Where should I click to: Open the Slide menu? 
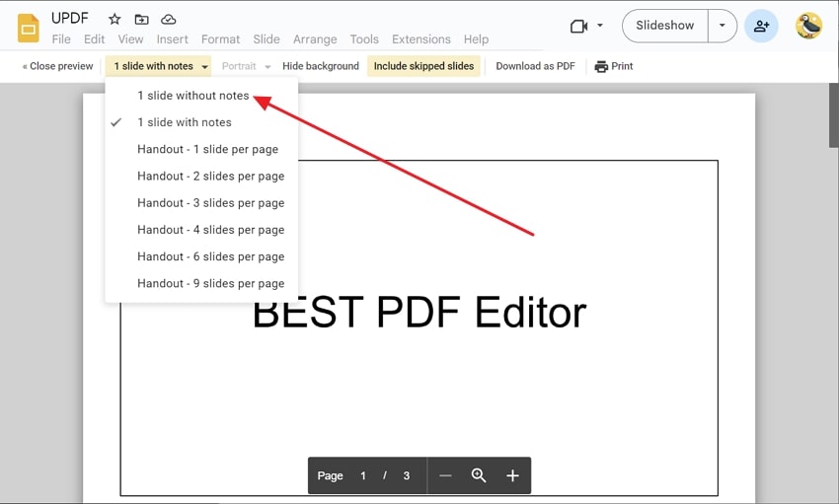(x=267, y=39)
